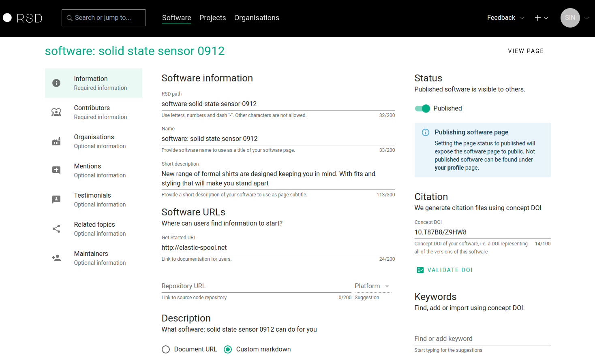Select the Maintainers person-add icon
This screenshot has width=595, height=364.
(x=56, y=258)
